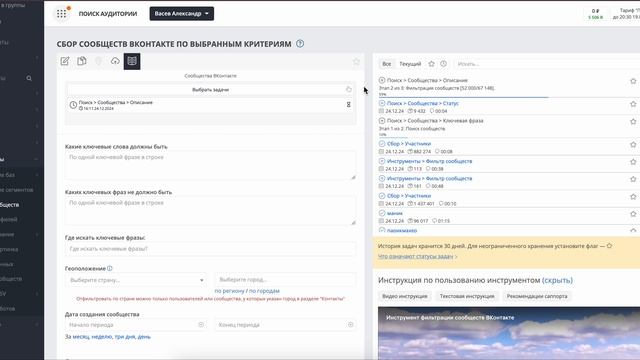Click status icon of Поиск > Сообщества > Статус
640x360 pixels.
(x=382, y=103)
